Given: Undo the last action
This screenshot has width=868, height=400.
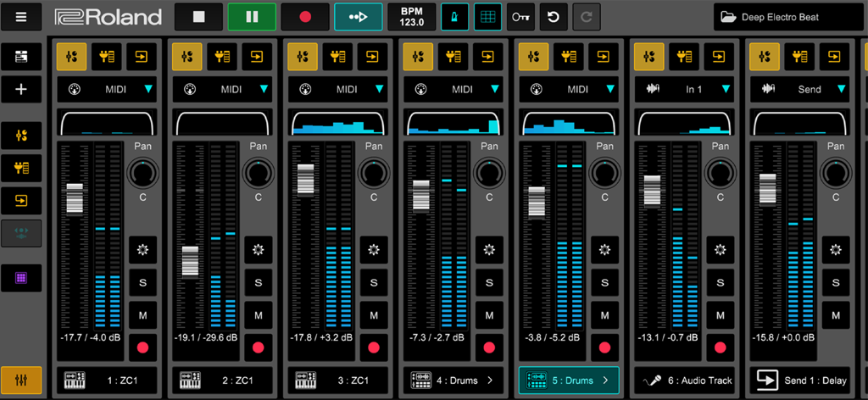Looking at the screenshot, I should coord(553,17).
